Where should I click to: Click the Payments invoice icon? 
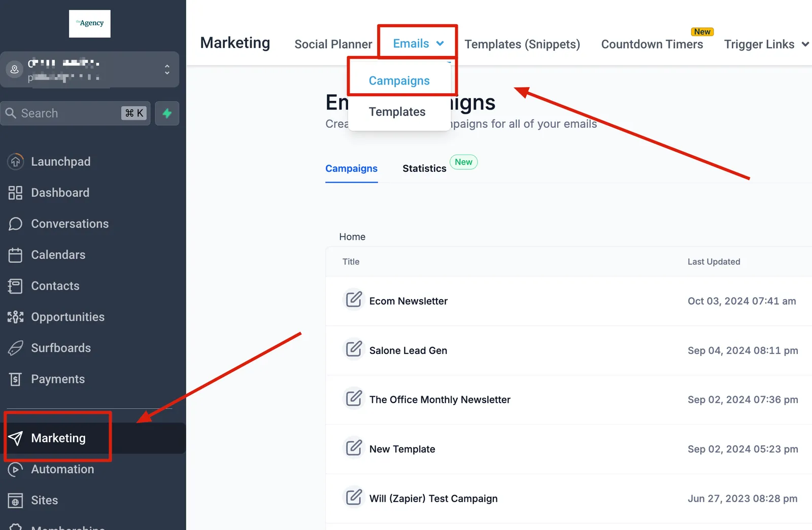pyautogui.click(x=15, y=379)
